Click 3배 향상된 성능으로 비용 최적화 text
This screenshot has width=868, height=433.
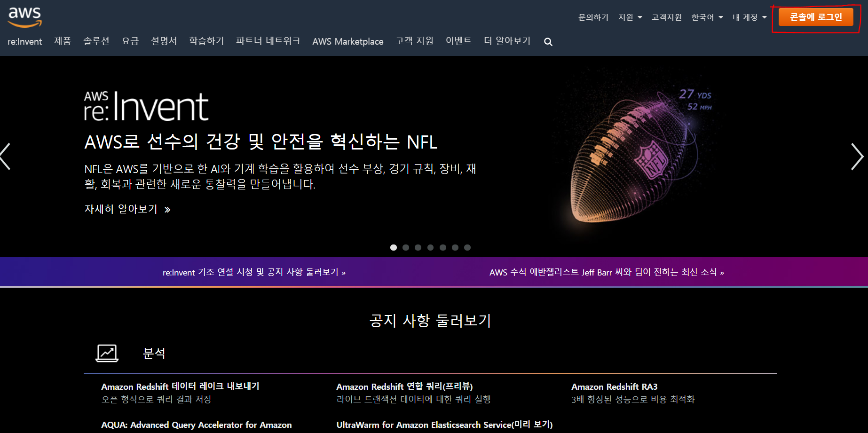[633, 399]
